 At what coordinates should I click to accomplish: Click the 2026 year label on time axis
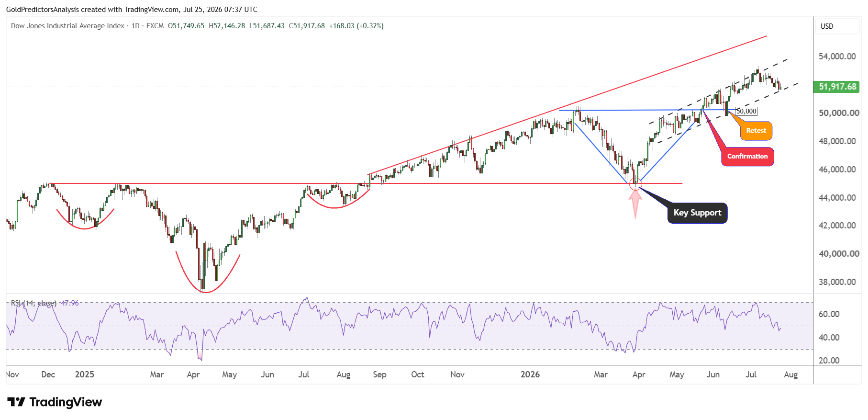tap(530, 375)
